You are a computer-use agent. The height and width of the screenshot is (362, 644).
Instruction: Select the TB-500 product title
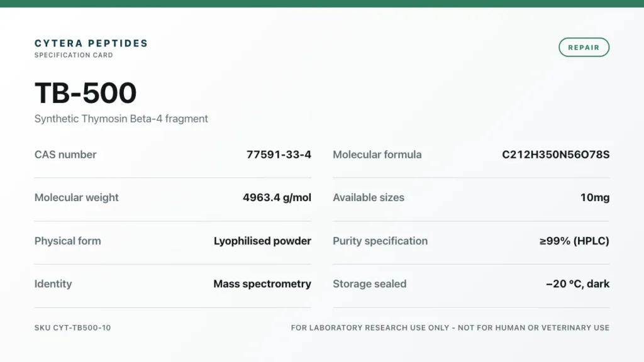coord(86,92)
